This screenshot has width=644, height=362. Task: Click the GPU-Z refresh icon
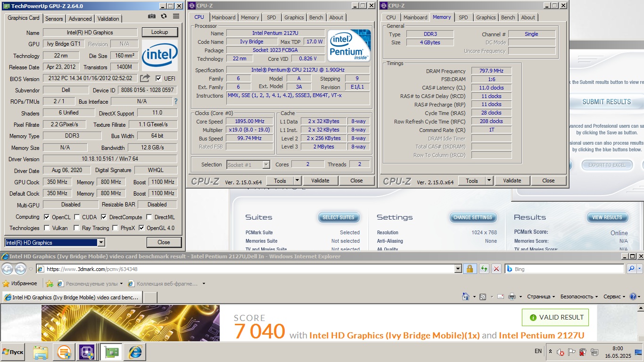[x=164, y=16]
